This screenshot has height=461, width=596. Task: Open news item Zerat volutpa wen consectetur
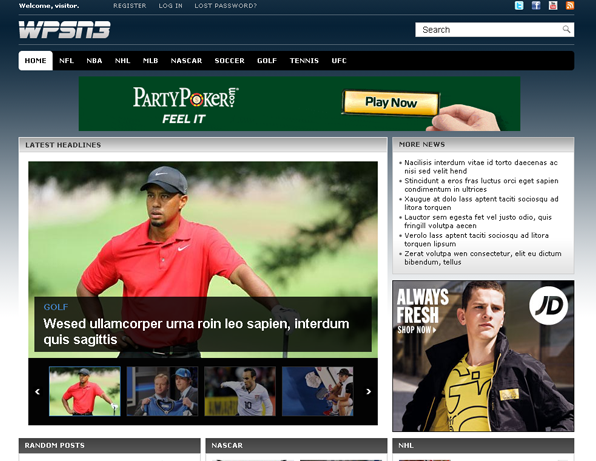pyautogui.click(x=483, y=258)
